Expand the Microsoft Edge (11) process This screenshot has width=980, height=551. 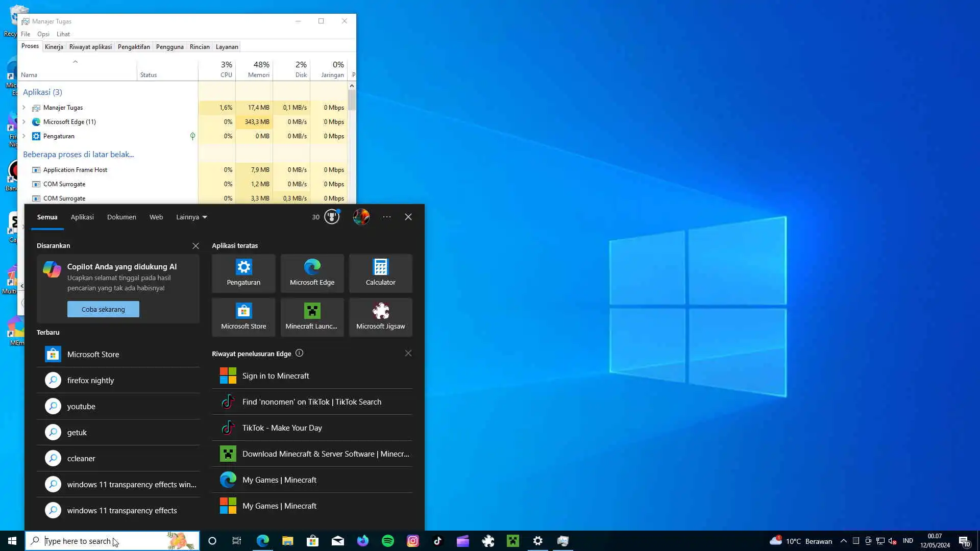pyautogui.click(x=24, y=122)
